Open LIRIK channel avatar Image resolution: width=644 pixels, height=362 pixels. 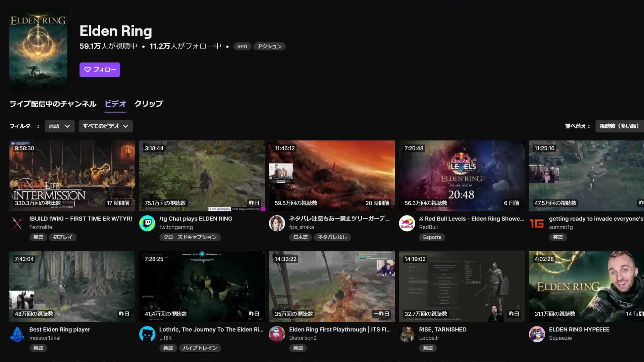point(147,334)
